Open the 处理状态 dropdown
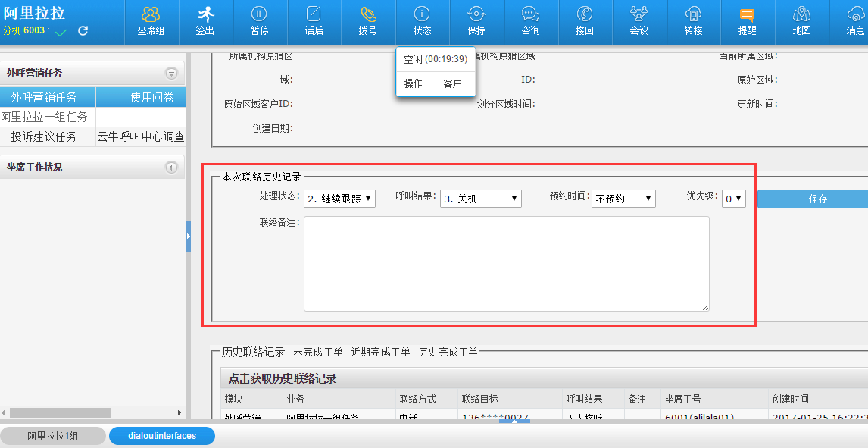 click(339, 199)
